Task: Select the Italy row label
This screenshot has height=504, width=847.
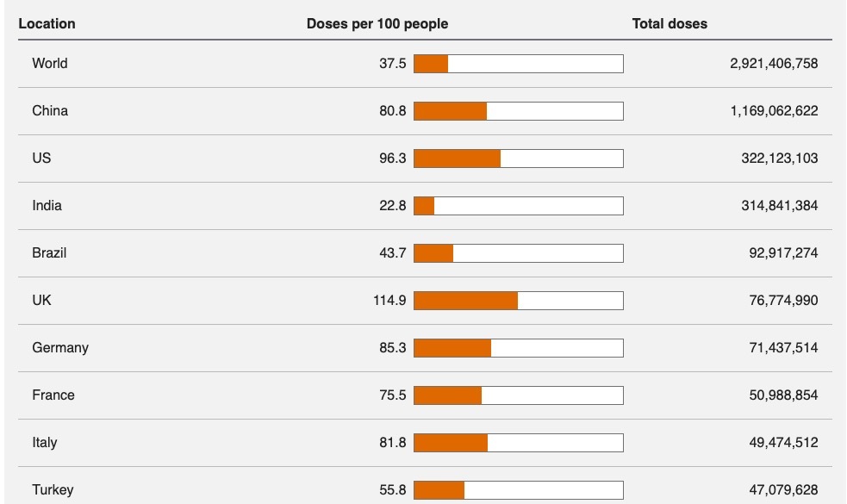Action: [x=45, y=443]
